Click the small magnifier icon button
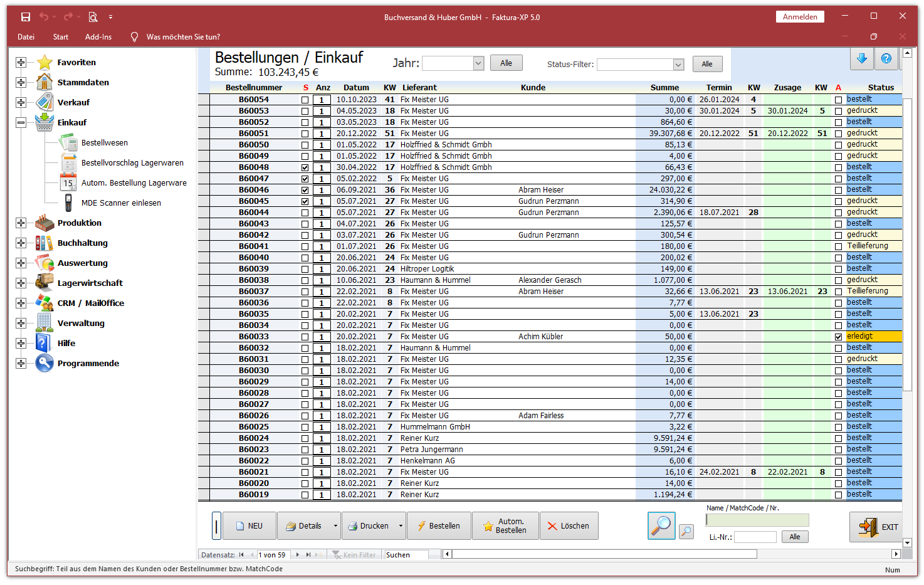Screen dimensions: 924x585 click(x=686, y=531)
